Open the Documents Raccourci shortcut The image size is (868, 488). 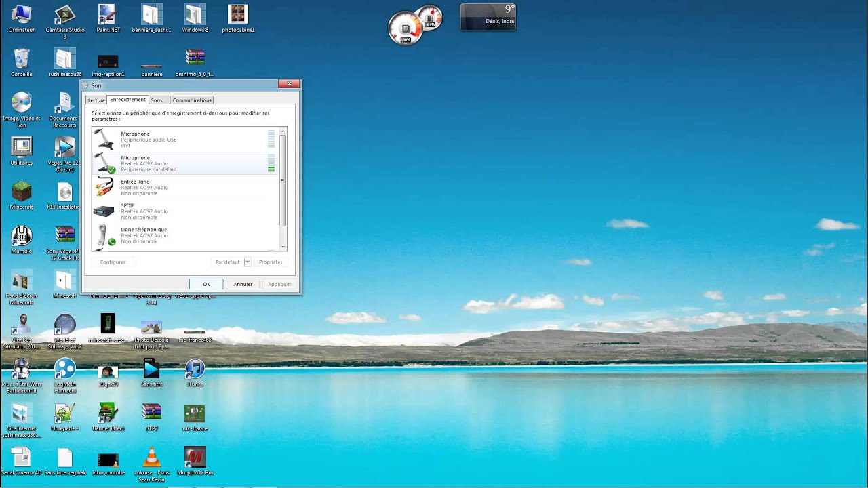point(64,109)
